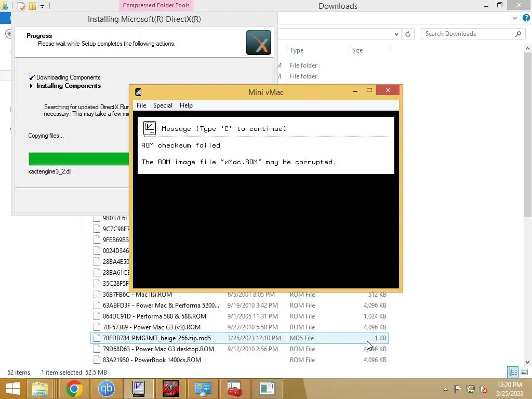Click the 1,024 KB size cell

[x=375, y=316]
